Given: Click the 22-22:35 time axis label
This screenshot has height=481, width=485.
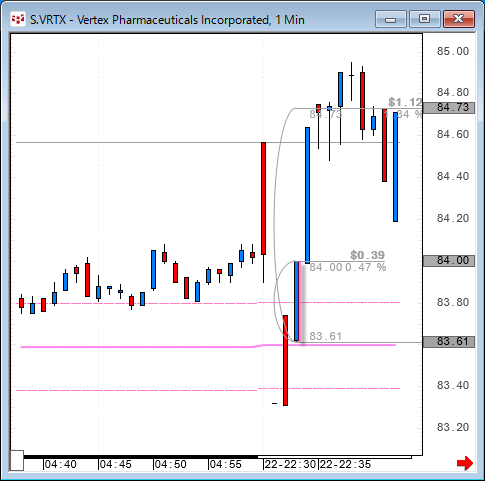Looking at the screenshot, I should point(345,464).
